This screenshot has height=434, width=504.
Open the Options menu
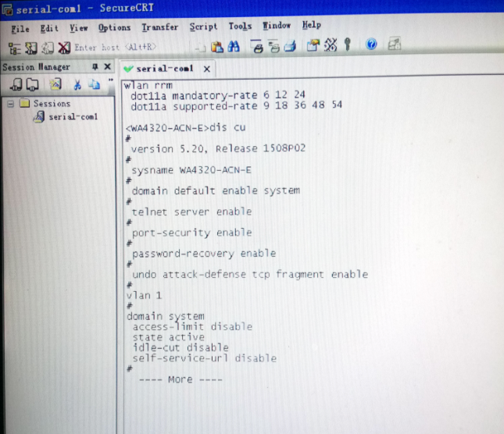pos(114,27)
